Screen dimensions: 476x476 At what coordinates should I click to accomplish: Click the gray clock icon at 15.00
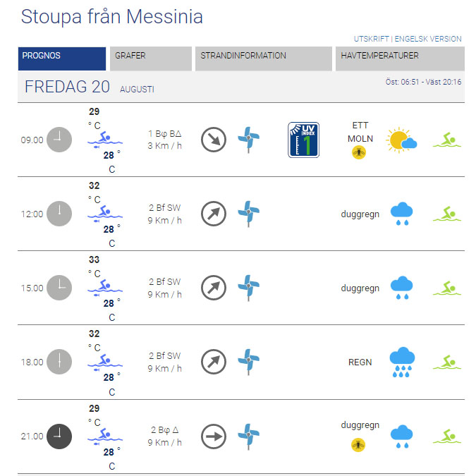point(59,288)
